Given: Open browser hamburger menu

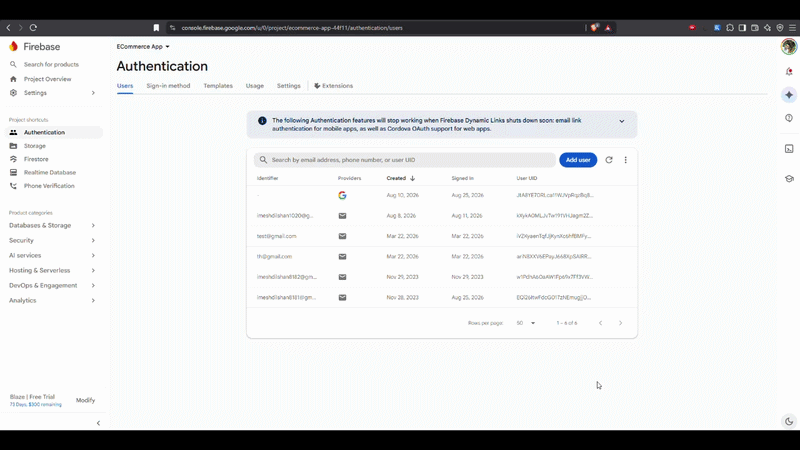Looking at the screenshot, I should click(x=792, y=28).
